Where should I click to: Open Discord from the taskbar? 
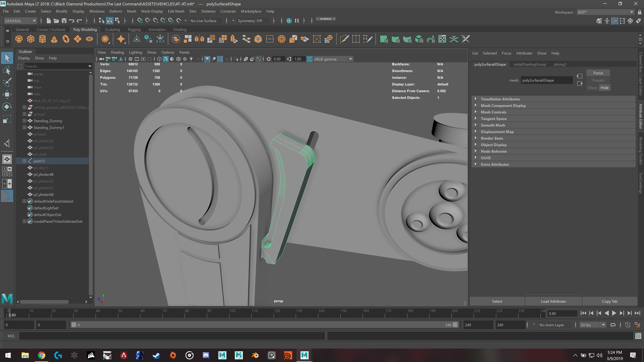(x=206, y=355)
